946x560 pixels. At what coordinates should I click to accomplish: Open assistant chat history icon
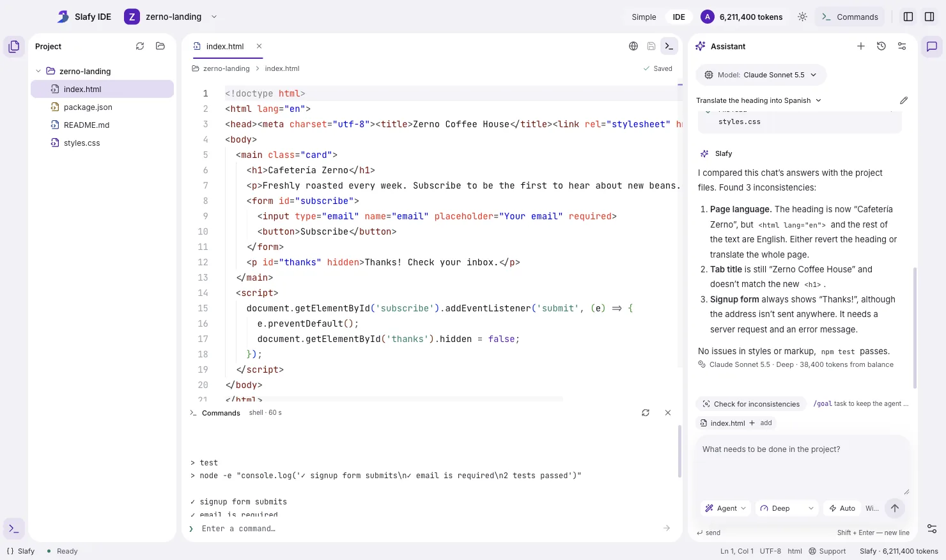pos(881,46)
